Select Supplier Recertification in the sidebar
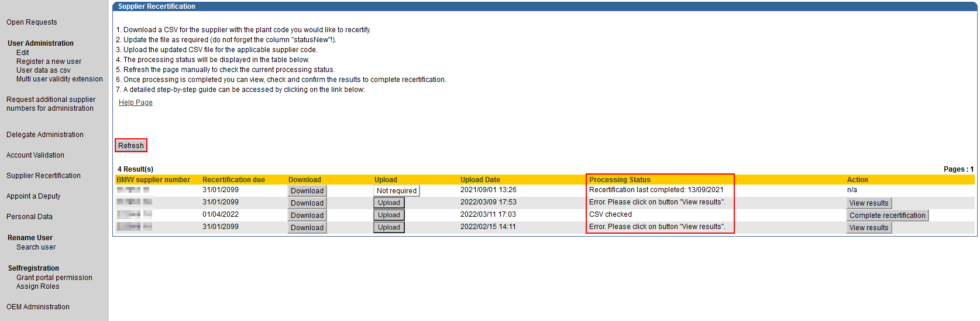 coord(43,176)
